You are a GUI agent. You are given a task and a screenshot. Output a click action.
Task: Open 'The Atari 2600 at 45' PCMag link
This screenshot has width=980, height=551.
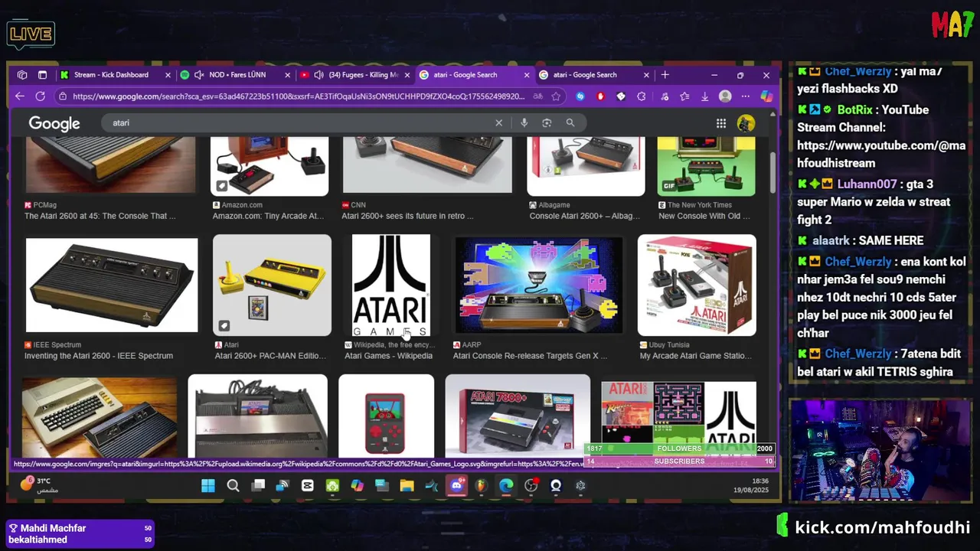point(100,216)
